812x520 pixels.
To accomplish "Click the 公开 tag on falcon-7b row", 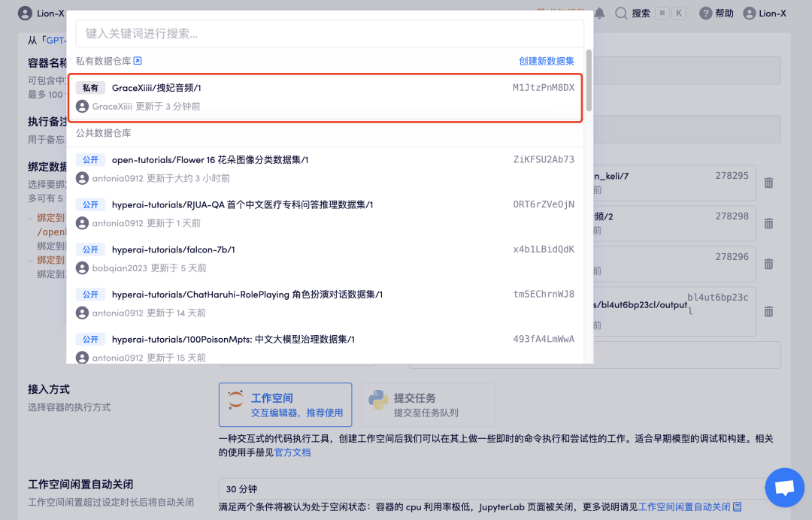I will 91,249.
